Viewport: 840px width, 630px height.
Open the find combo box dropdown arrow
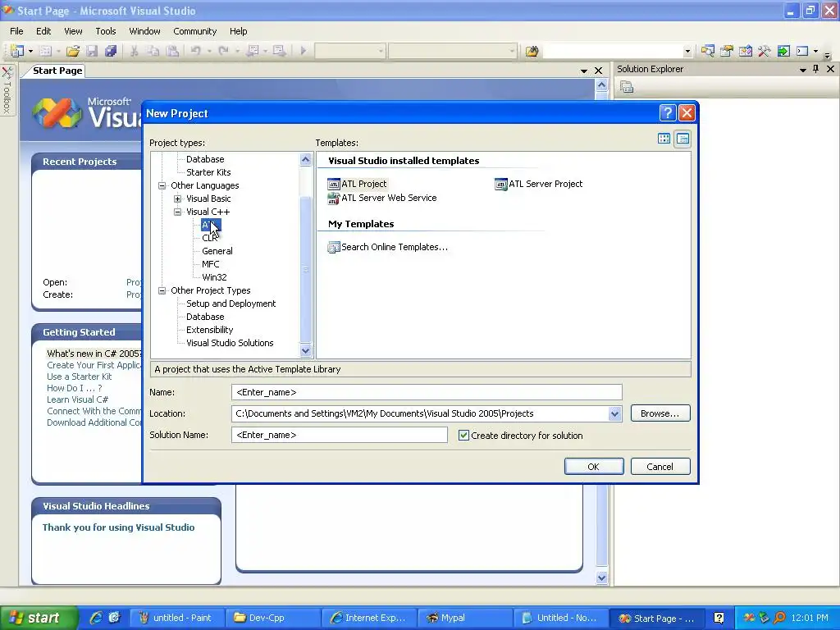tap(687, 51)
